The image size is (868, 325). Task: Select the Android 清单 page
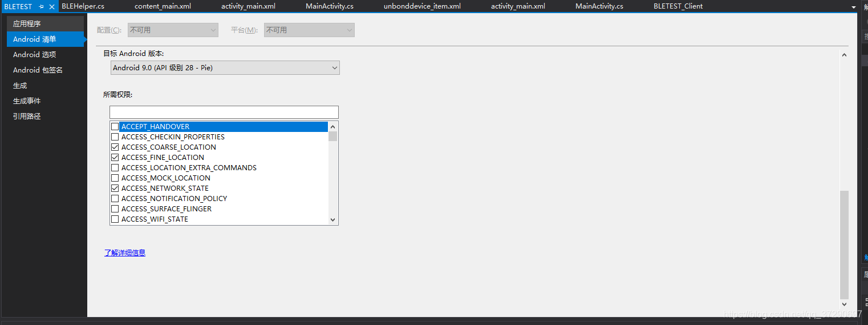coord(46,39)
